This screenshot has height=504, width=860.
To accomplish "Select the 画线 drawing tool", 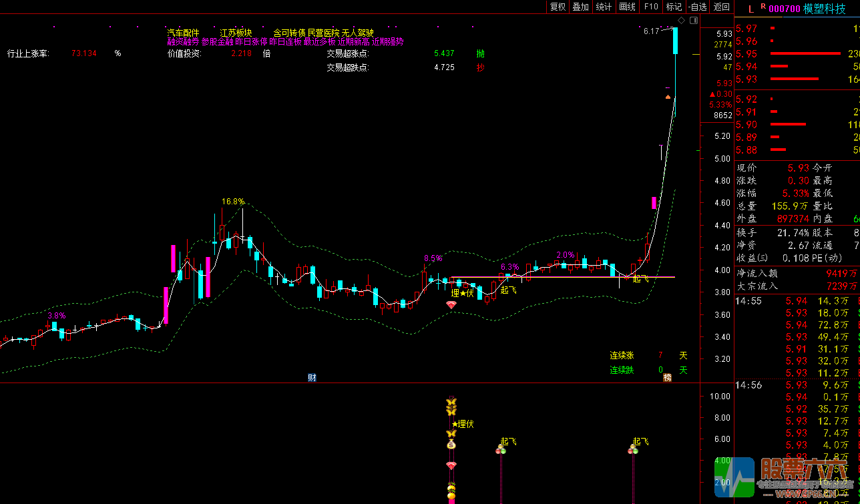I will pos(627,7).
